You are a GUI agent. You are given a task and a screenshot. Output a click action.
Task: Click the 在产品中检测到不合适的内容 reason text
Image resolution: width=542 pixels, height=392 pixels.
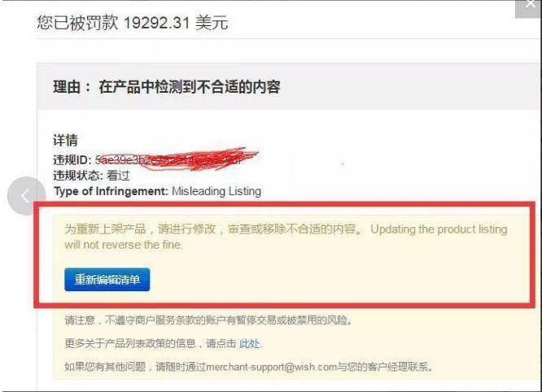tap(190, 87)
